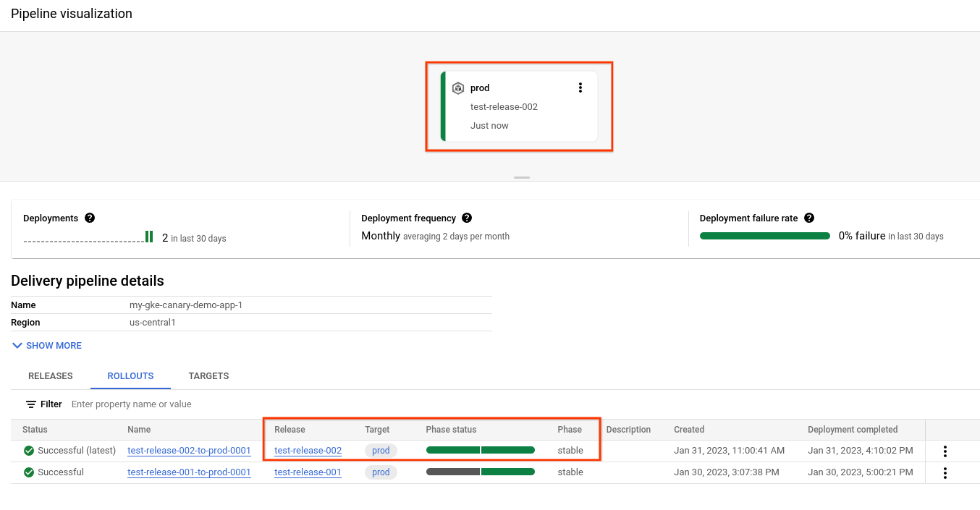
Task: Click the stable phase status bar
Action: point(480,450)
